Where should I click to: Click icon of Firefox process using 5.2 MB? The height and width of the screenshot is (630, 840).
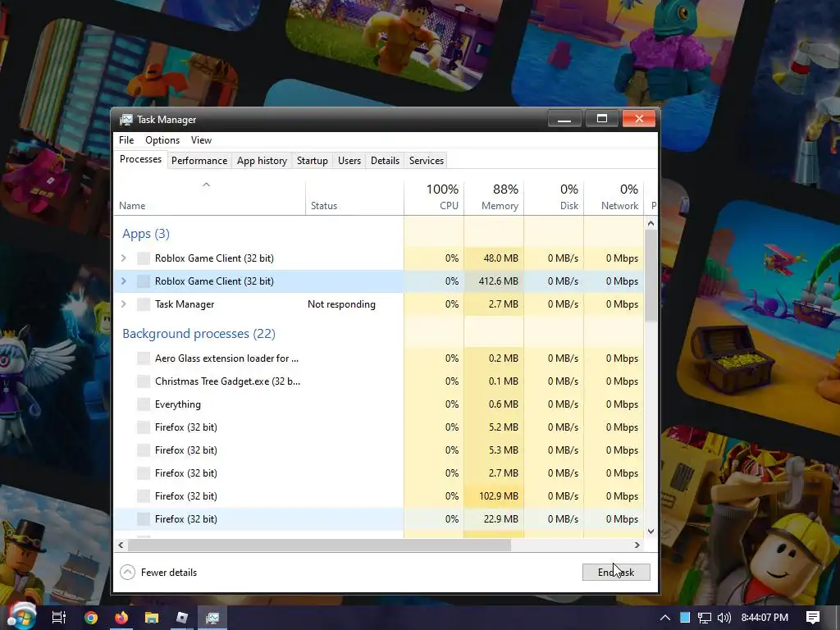point(144,427)
